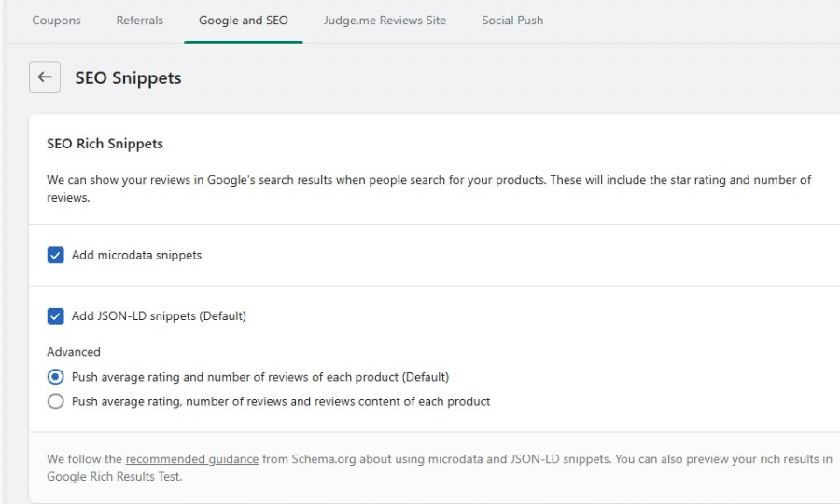Screen dimensions: 840x504
Task: Open the recommended guidance link
Action: click(191, 459)
